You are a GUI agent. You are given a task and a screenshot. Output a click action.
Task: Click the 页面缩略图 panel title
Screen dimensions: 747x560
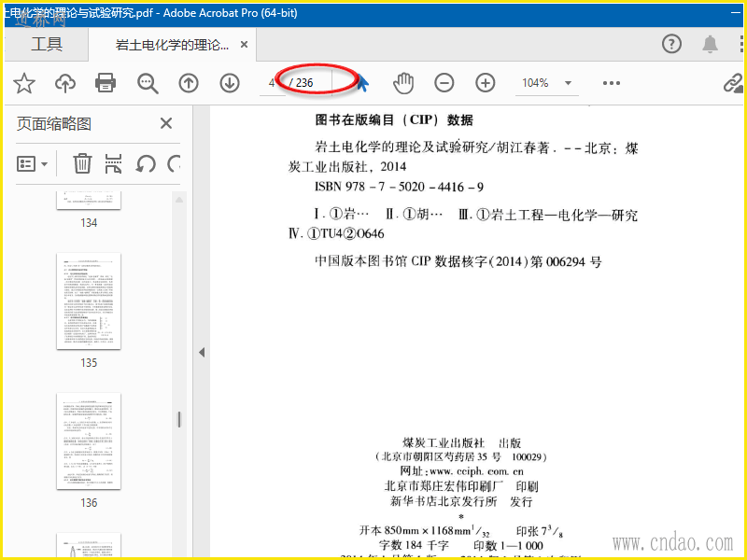point(54,124)
